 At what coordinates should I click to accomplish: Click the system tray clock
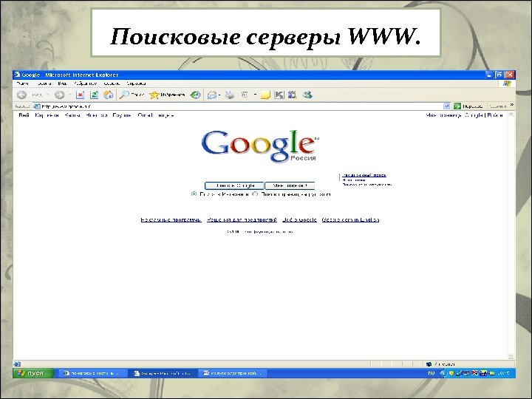click(504, 373)
